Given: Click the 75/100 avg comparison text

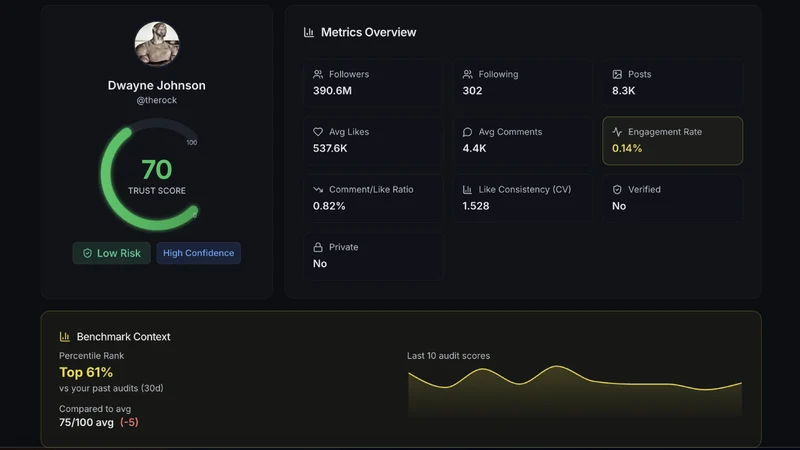Looking at the screenshot, I should [x=86, y=422].
